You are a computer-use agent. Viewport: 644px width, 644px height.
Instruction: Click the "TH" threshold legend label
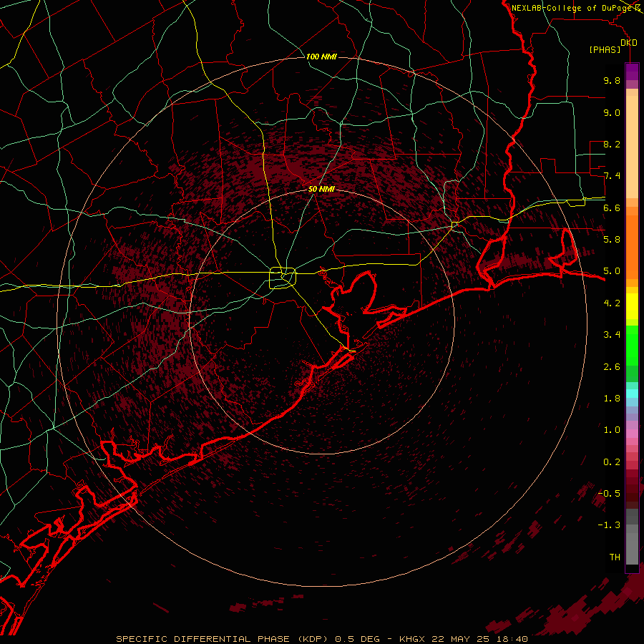click(x=615, y=557)
